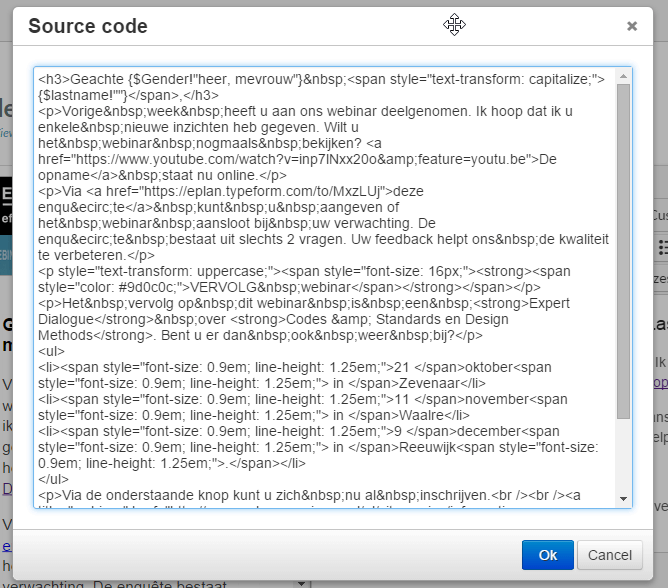
Task: Place cursor on the opening <ul> tag
Action: 52,350
